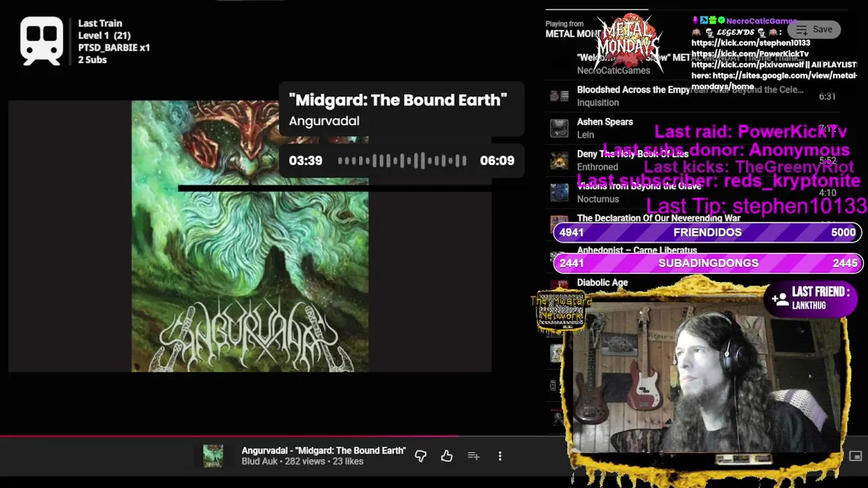The height and width of the screenshot is (488, 868).
Task: Play 'The Declaration Of Our Neverending War'
Action: tap(658, 218)
